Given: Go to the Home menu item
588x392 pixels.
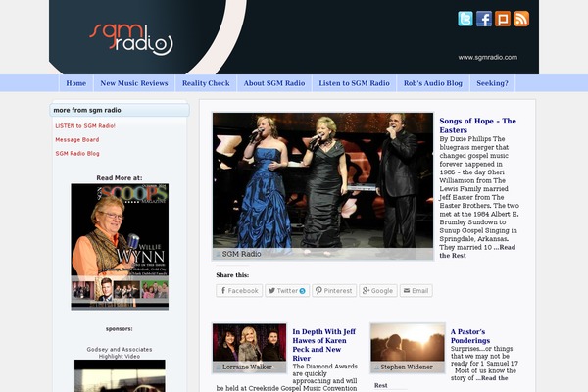Looking at the screenshot, I should click(76, 83).
